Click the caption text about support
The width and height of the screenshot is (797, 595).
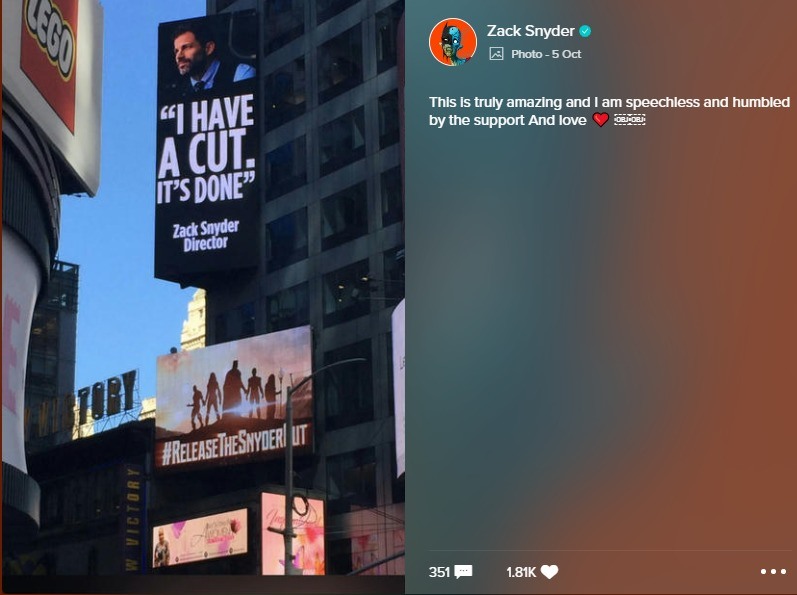(609, 111)
